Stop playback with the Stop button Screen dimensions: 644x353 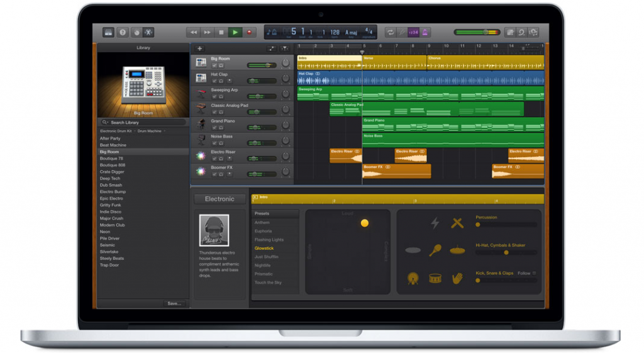pyautogui.click(x=221, y=32)
